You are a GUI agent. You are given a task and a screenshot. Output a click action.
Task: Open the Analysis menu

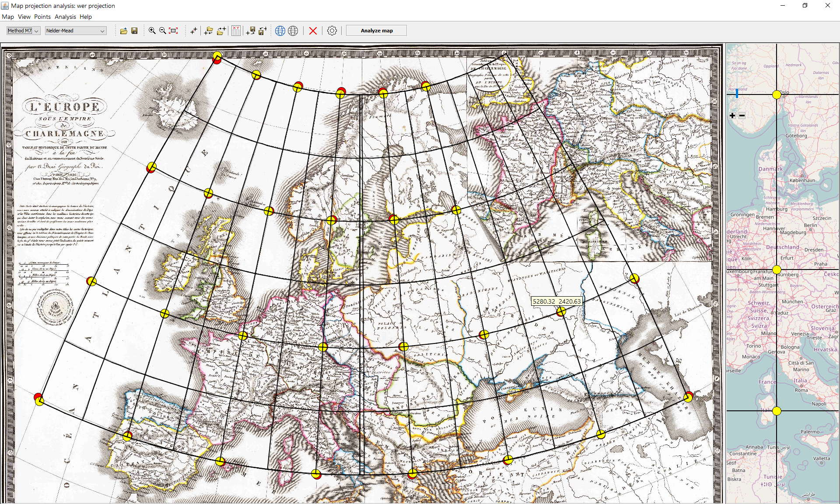click(65, 17)
